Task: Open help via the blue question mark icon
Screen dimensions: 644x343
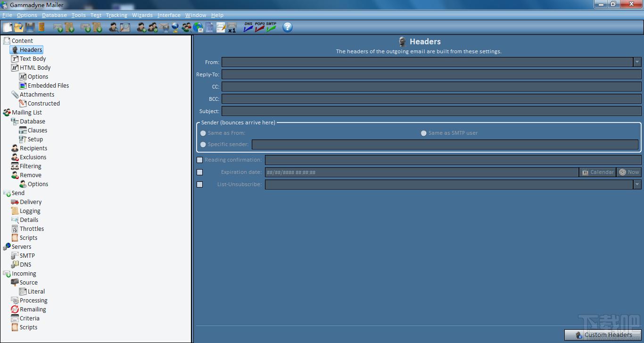Action: pos(288,27)
